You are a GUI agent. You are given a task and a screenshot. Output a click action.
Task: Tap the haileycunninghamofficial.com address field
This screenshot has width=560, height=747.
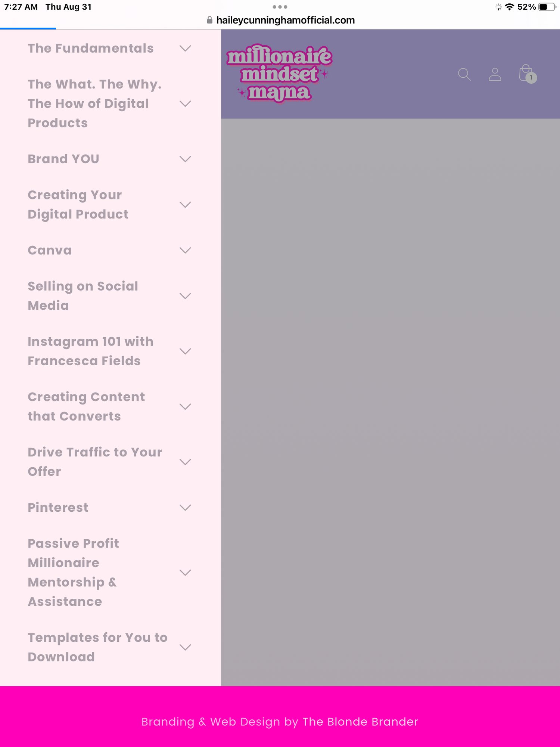[x=286, y=20]
